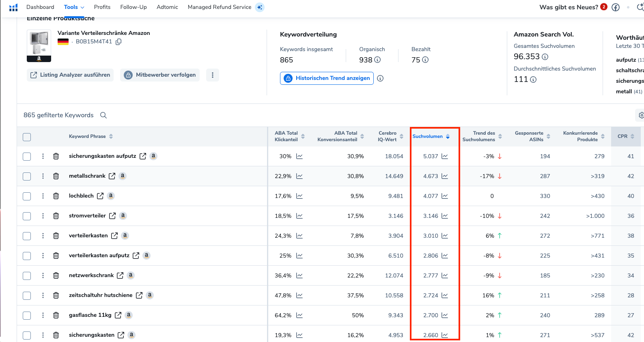
Task: Click the metall (41) word frequency entry
Action: 629,92
